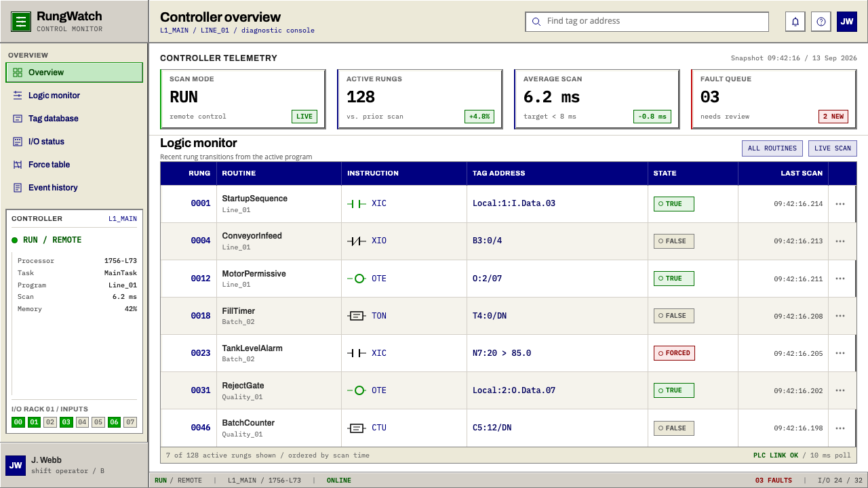Toggle input 02 in I/O rack
868x488 pixels.
pyautogui.click(x=50, y=422)
